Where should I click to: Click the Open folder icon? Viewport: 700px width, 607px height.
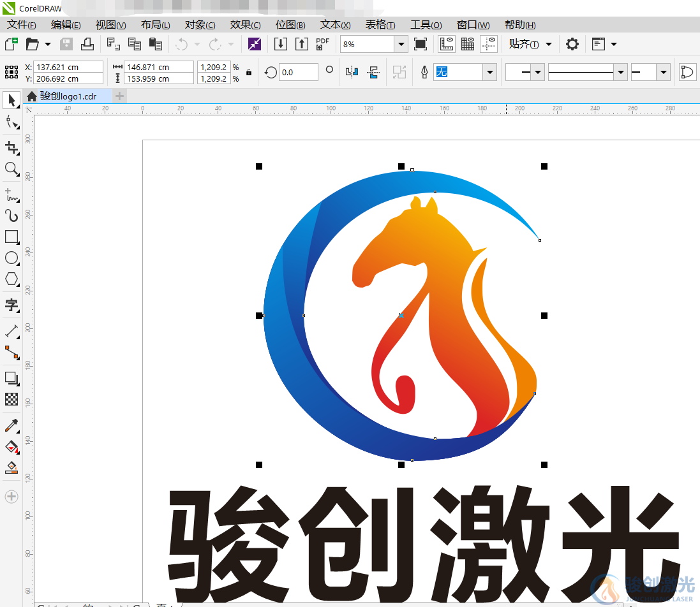(32, 44)
